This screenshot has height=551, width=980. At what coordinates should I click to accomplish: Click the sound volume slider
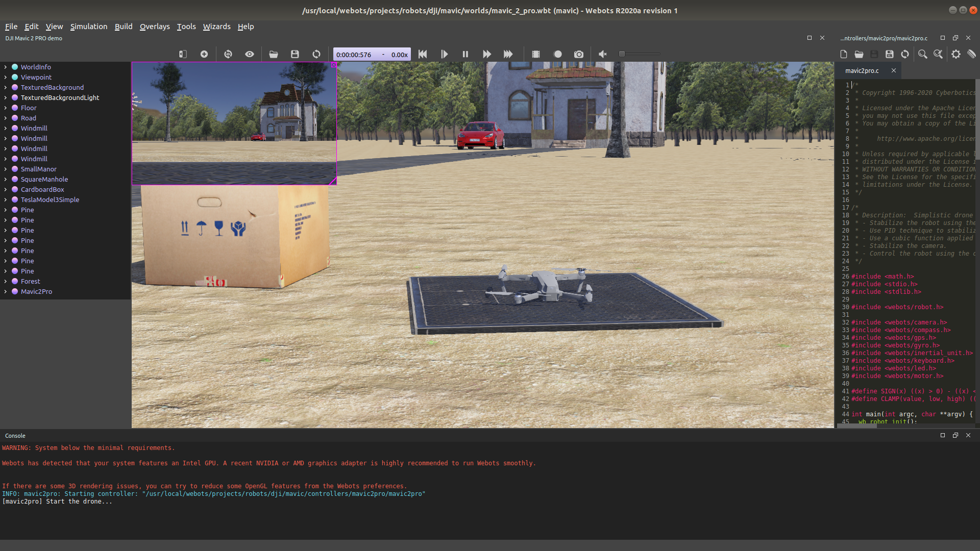point(640,54)
